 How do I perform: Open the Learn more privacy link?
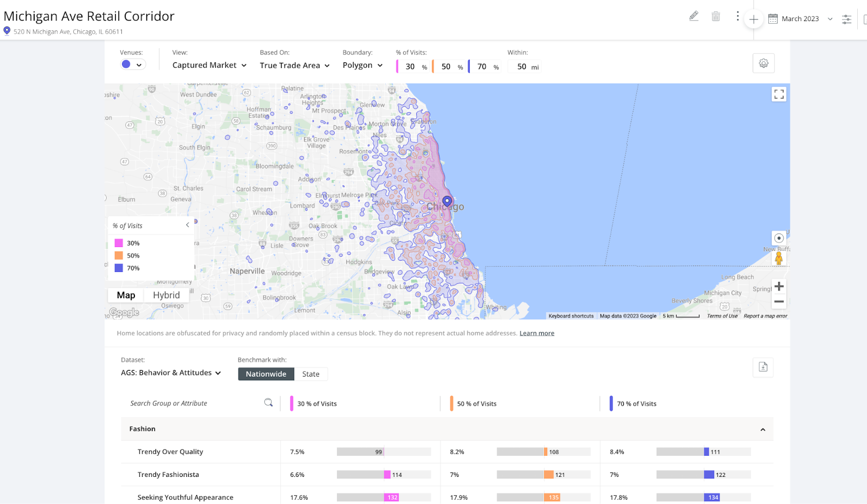[536, 333]
